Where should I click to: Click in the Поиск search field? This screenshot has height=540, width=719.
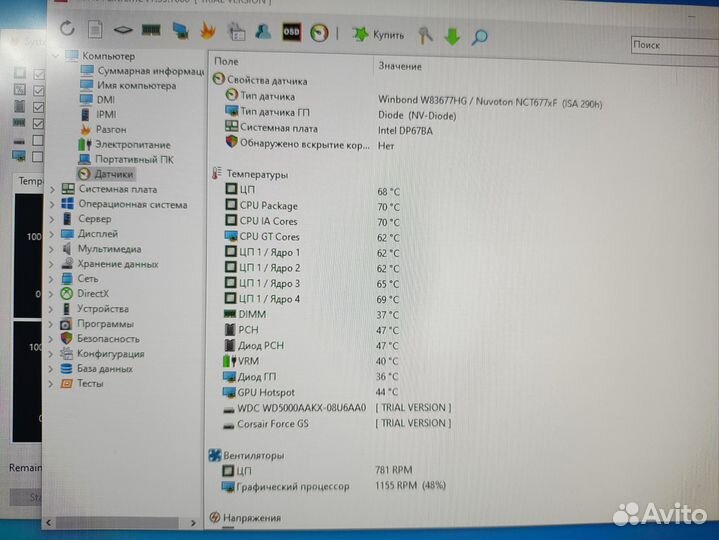click(672, 45)
